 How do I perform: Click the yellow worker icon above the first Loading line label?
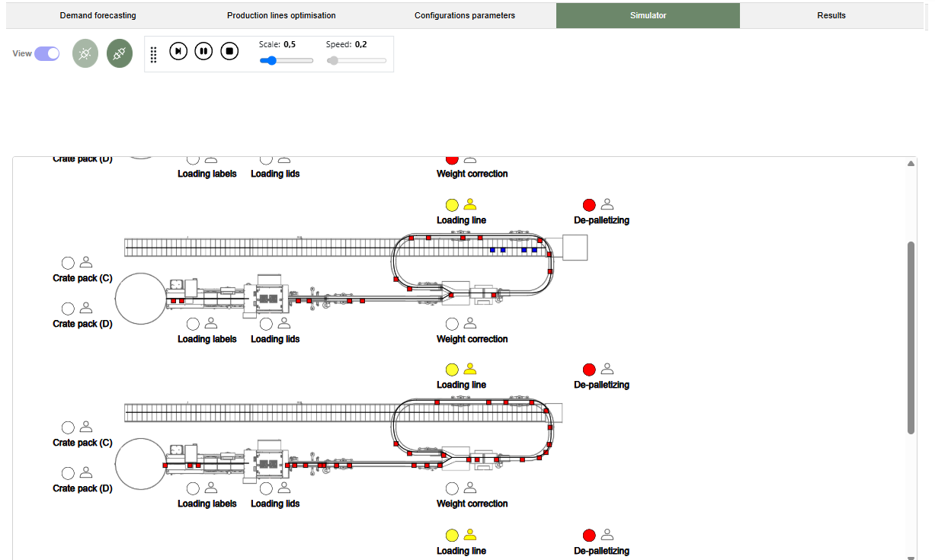point(470,204)
